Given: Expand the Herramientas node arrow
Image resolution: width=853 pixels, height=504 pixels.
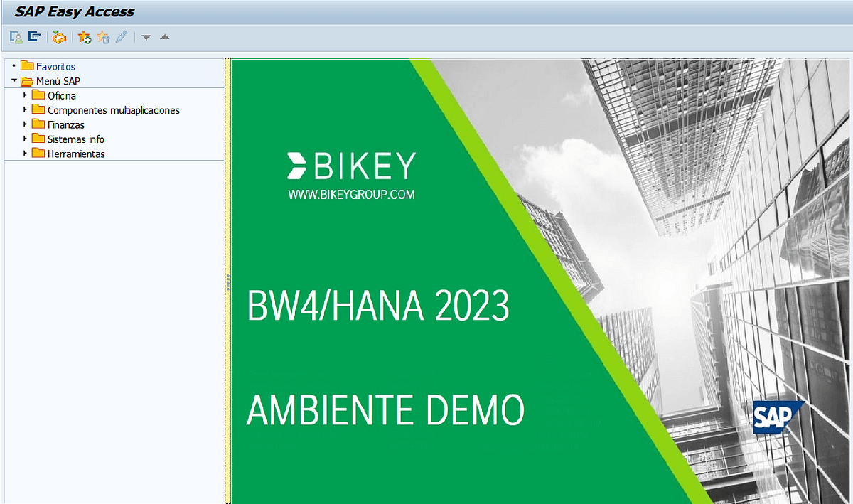Looking at the screenshot, I should click(26, 154).
